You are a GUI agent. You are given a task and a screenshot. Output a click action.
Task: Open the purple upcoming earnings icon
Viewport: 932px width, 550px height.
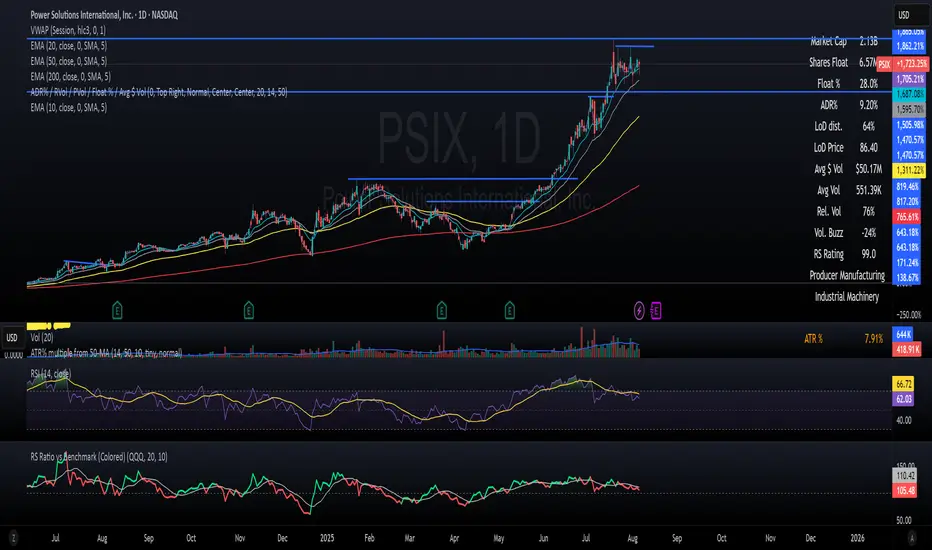coord(656,310)
